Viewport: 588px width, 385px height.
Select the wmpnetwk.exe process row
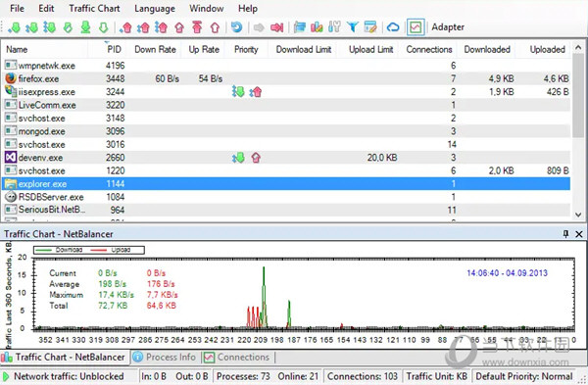tap(286, 66)
